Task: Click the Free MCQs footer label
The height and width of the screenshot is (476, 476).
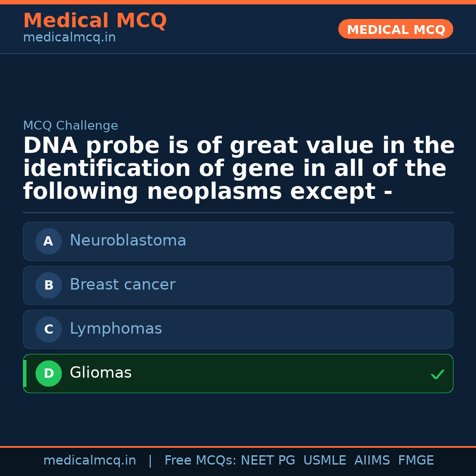Action: coord(201,461)
